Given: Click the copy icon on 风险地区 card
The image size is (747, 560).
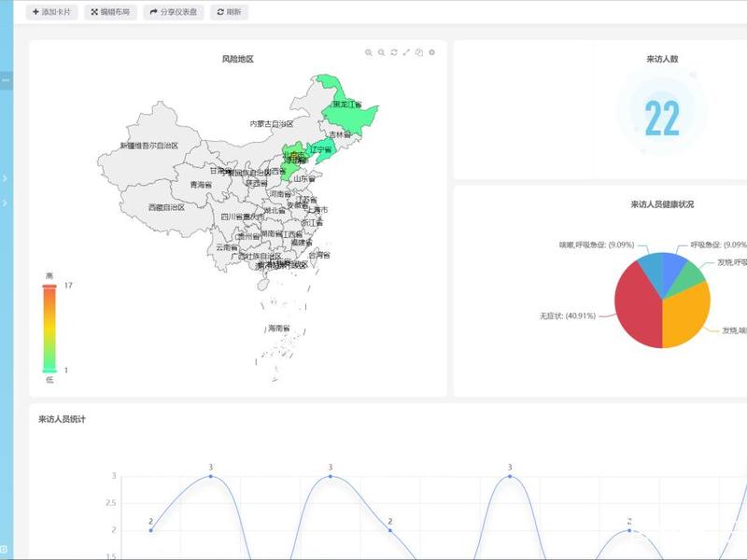Looking at the screenshot, I should click(x=419, y=52).
